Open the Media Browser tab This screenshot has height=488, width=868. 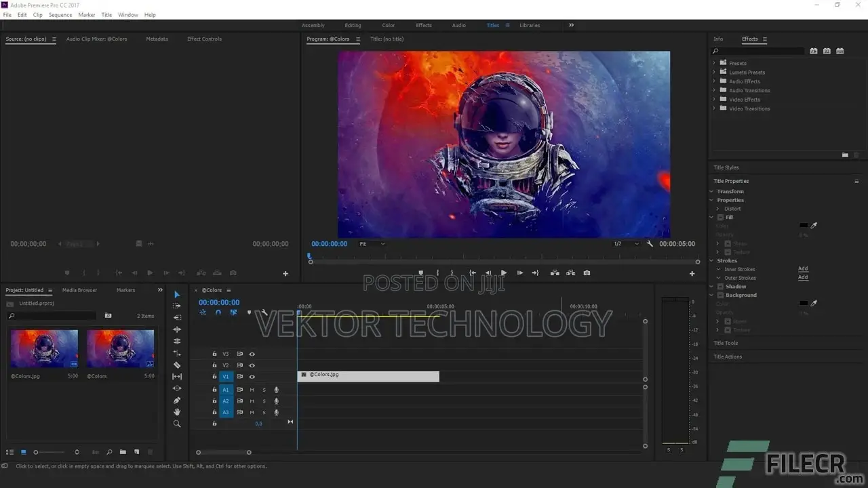point(79,290)
